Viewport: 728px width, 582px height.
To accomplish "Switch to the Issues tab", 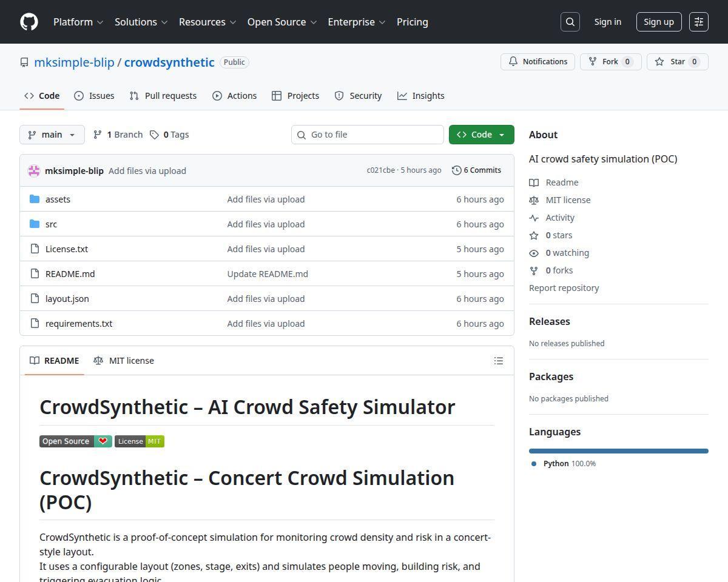I will (x=94, y=96).
